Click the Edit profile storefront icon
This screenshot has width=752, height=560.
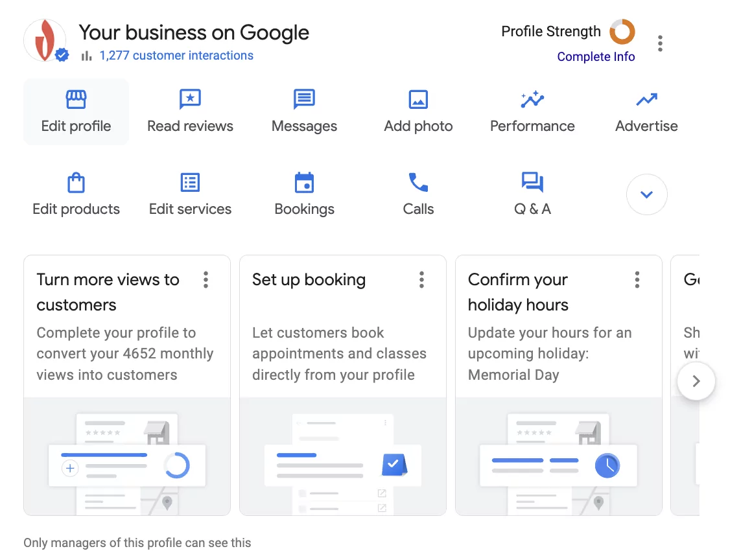tap(76, 99)
